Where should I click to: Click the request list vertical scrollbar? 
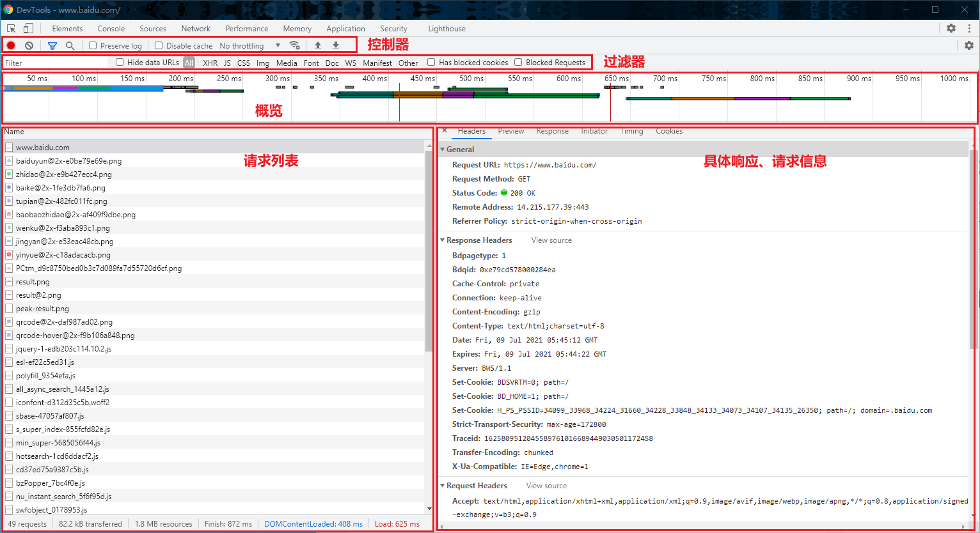429,251
